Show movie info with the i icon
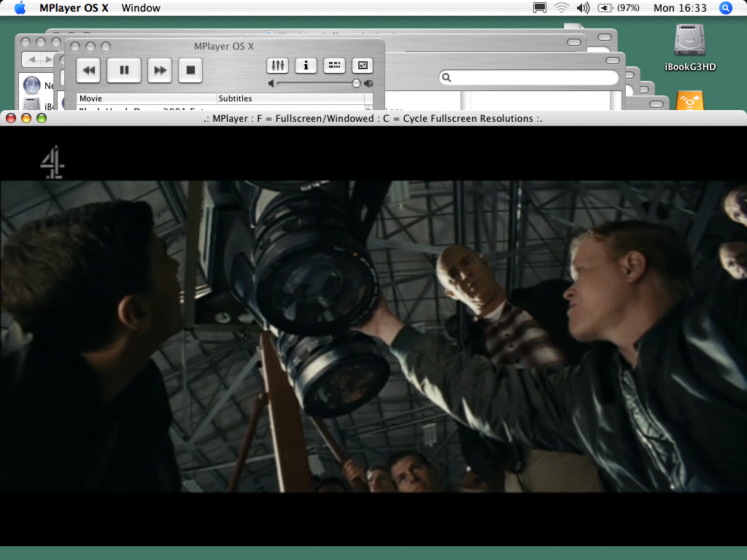The width and height of the screenshot is (747, 560). 306,66
